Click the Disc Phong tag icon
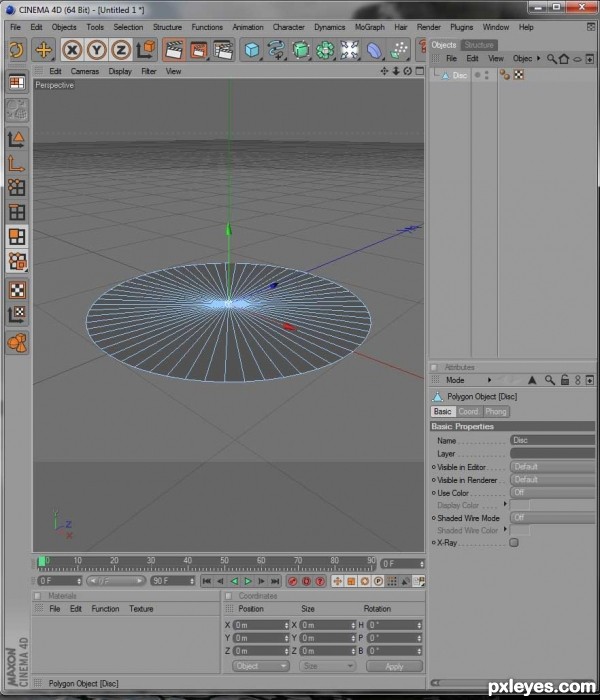The image size is (600, 700). click(505, 75)
